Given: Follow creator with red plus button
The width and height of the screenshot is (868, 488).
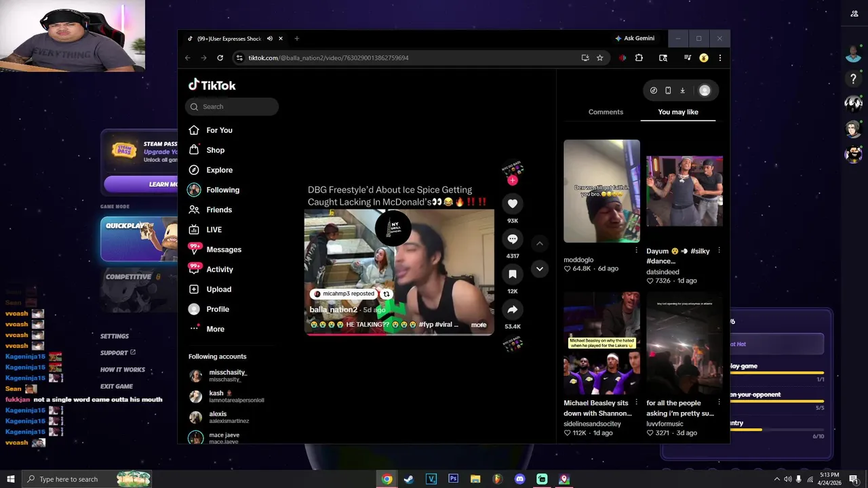Looking at the screenshot, I should point(513,180).
